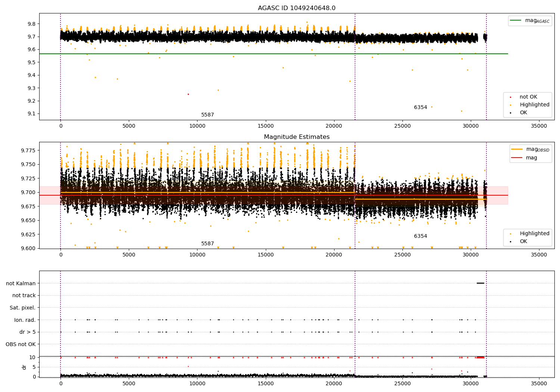Click the 'Sat. pixel.' y-axis label
This screenshot has width=560, height=392.
[22, 308]
